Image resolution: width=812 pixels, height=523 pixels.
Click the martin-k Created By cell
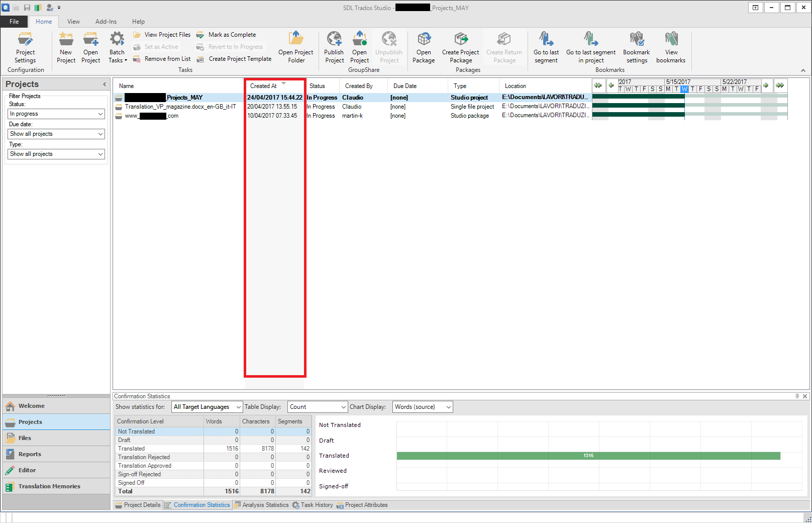[x=352, y=116]
